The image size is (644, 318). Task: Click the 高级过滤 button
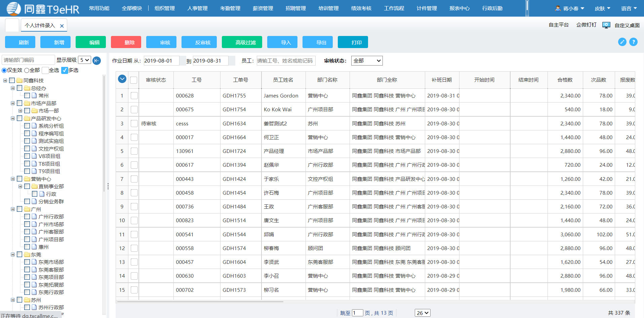point(242,42)
